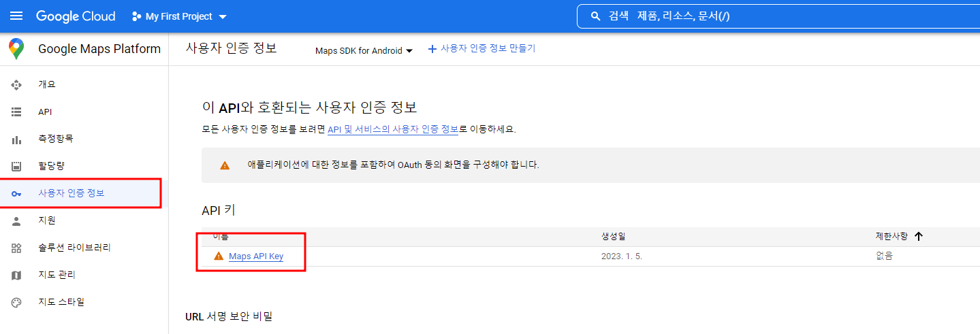The image size is (980, 334).
Task: Click the search field for products and resources
Action: (778, 16)
